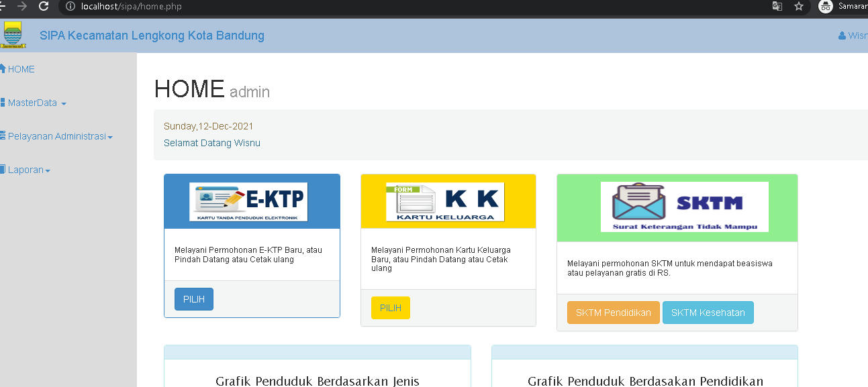Click the home icon beside HOME menu
Screen dimensions: 868x387
[3, 68]
